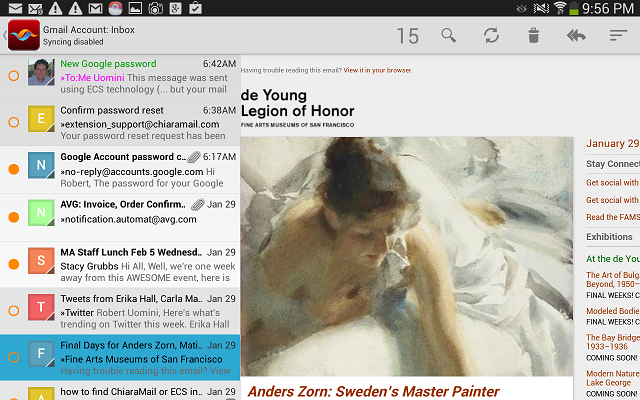The image size is (640, 400).
Task: Refresh the inbox with the sync icon
Action: [491, 36]
